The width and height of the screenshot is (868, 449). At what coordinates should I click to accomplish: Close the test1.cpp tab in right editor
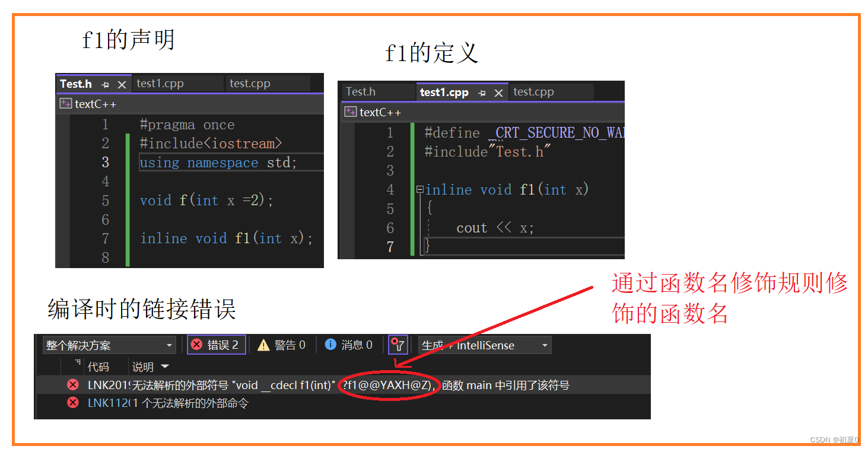click(x=498, y=93)
